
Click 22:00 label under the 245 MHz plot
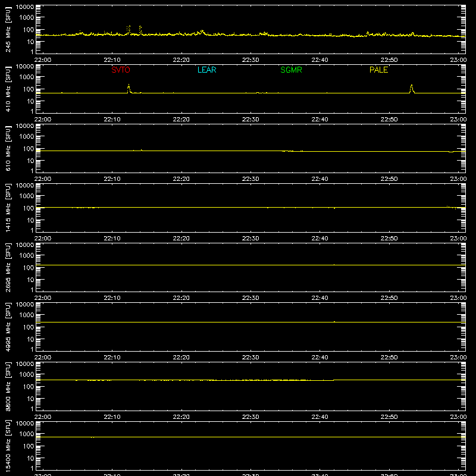(43, 60)
